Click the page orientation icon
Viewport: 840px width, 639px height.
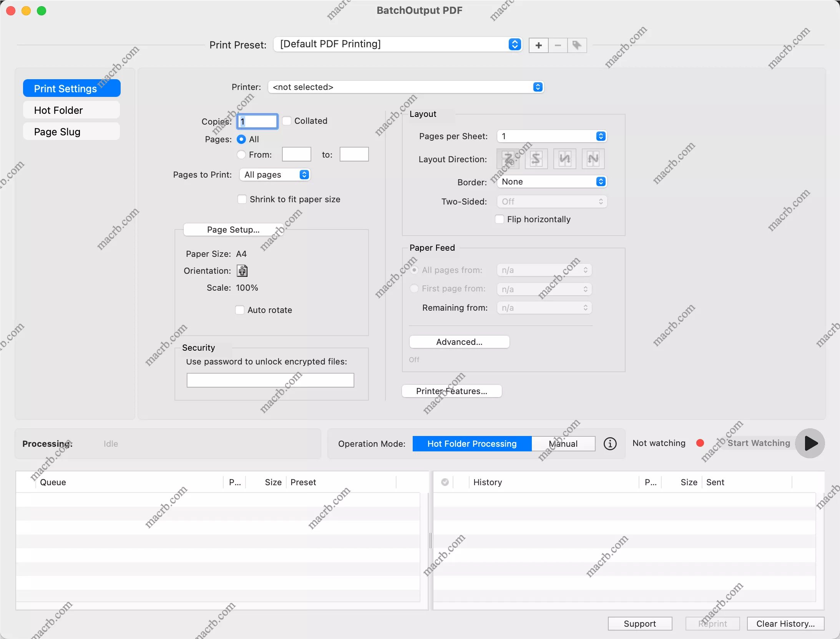pos(242,271)
